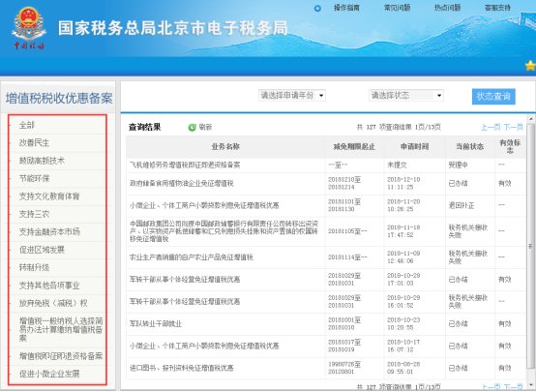The image size is (536, 392).
Task: Select 增值税一般纳税人选择简易办法 category
Action: [61, 329]
